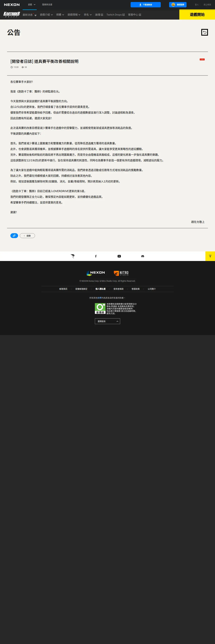Click the eye views icon next to 38
This screenshot has height=644, width=215.
[x=23, y=67]
